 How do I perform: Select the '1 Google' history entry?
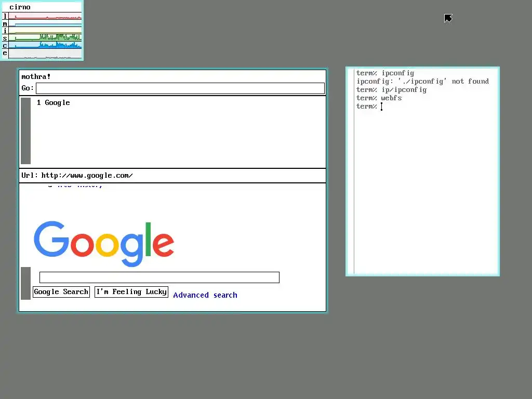coord(54,103)
